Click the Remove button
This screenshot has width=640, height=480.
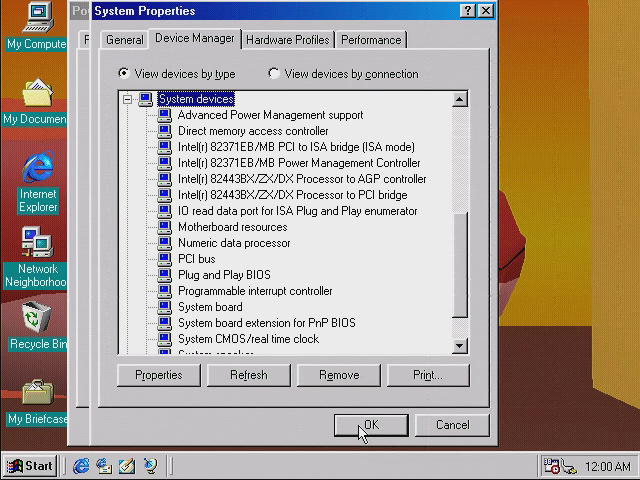point(339,375)
